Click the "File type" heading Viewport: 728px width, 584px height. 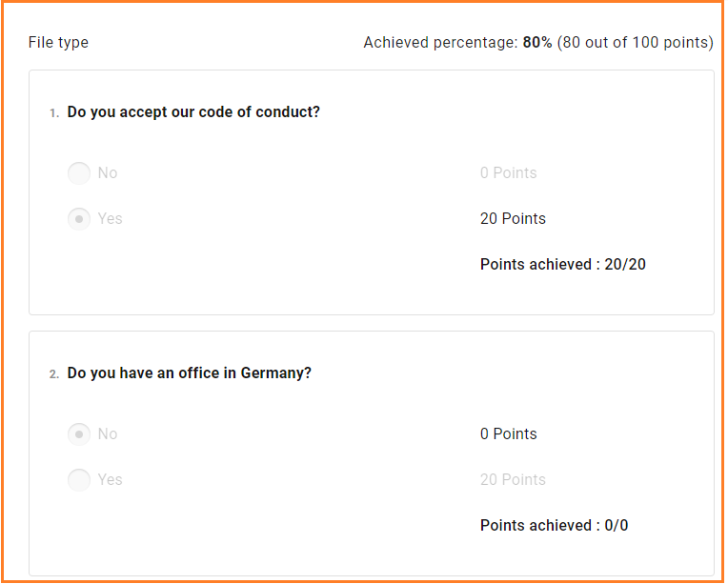(x=58, y=43)
